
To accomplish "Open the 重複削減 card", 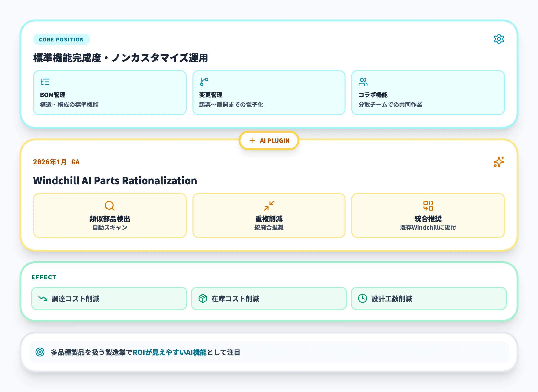I will coord(269,216).
